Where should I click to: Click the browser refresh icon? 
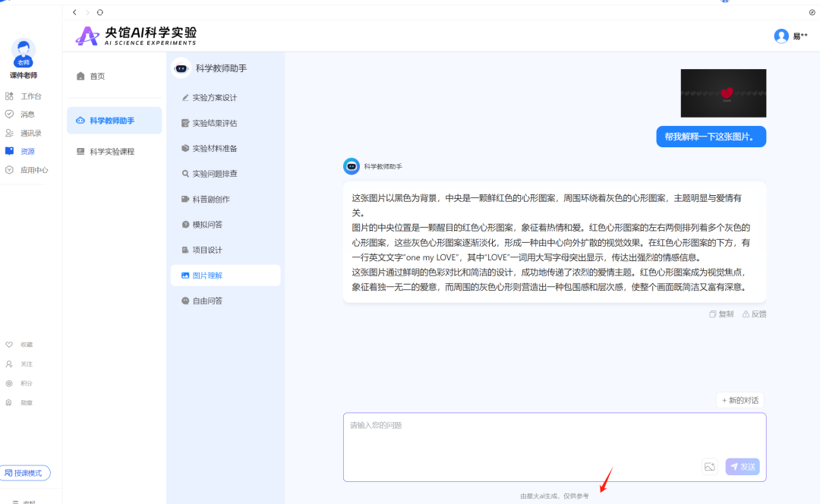pyautogui.click(x=100, y=12)
